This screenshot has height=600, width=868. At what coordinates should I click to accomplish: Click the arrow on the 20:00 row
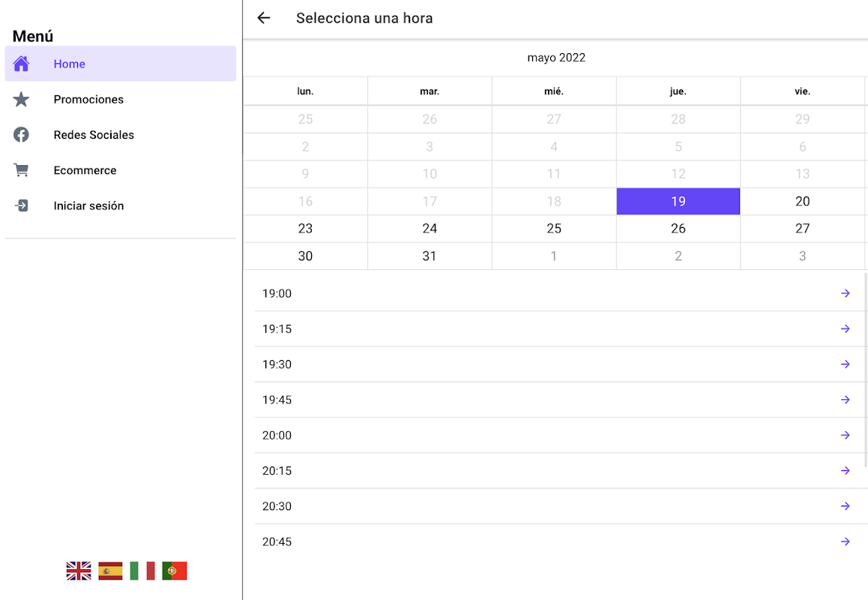[x=846, y=435]
